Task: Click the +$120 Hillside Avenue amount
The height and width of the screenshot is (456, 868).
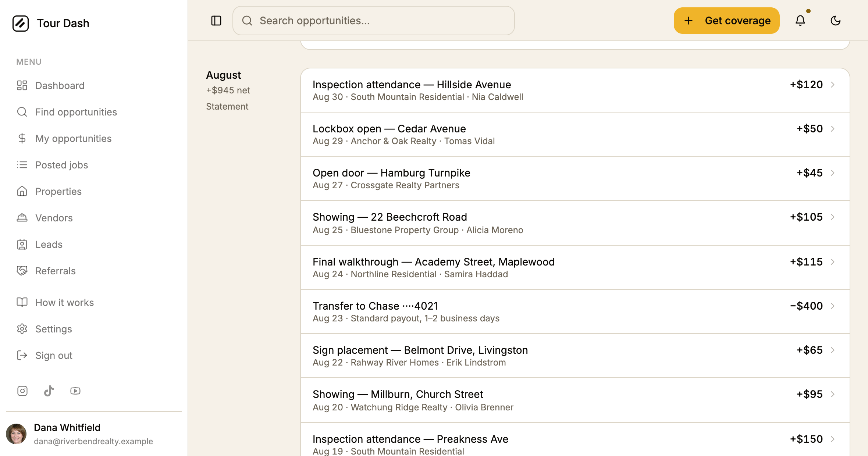Action: 806,85
